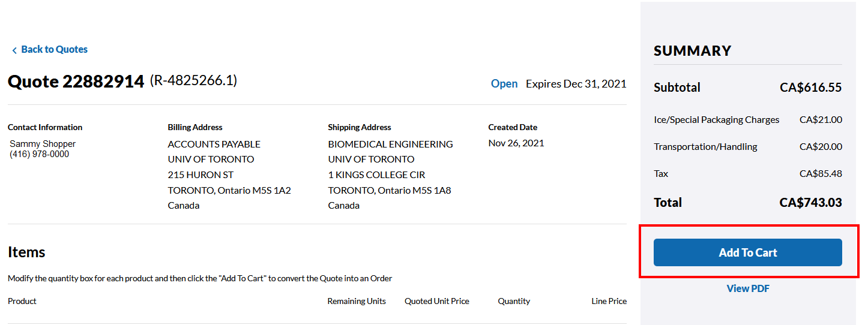868x325 pixels.
Task: Click the back chevron arrow icon
Action: (14, 50)
